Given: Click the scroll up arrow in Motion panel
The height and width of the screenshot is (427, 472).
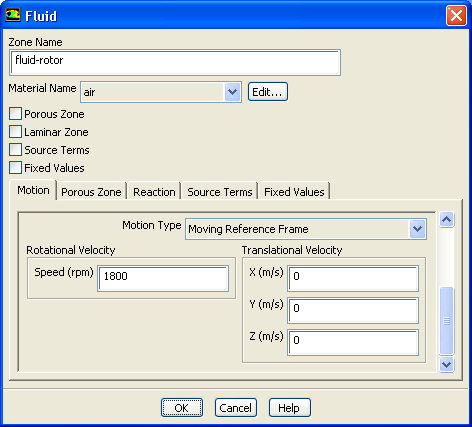Looking at the screenshot, I should 446,220.
